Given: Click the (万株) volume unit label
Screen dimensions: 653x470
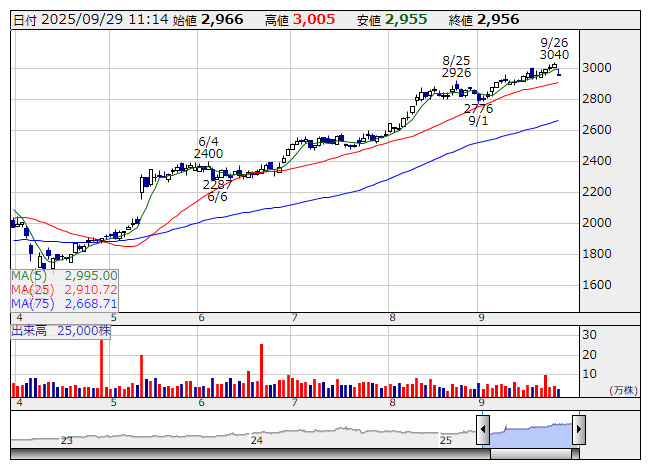Looking at the screenshot, I should pos(623,390).
